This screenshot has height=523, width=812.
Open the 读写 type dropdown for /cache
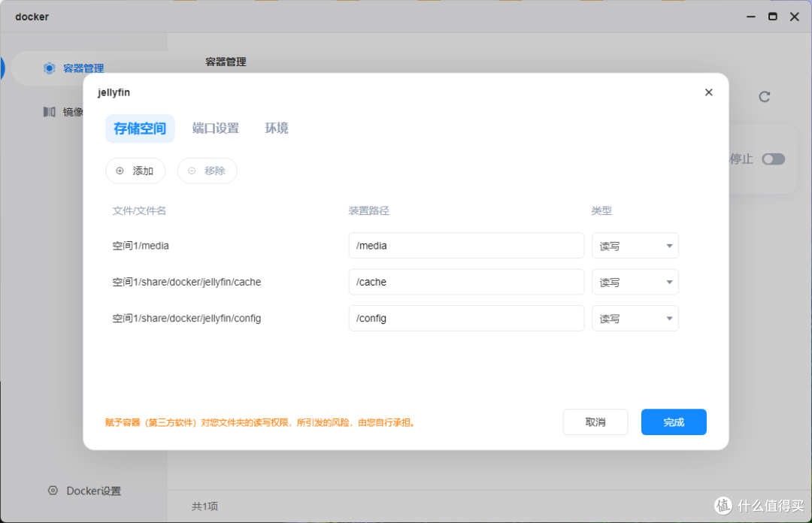click(635, 282)
